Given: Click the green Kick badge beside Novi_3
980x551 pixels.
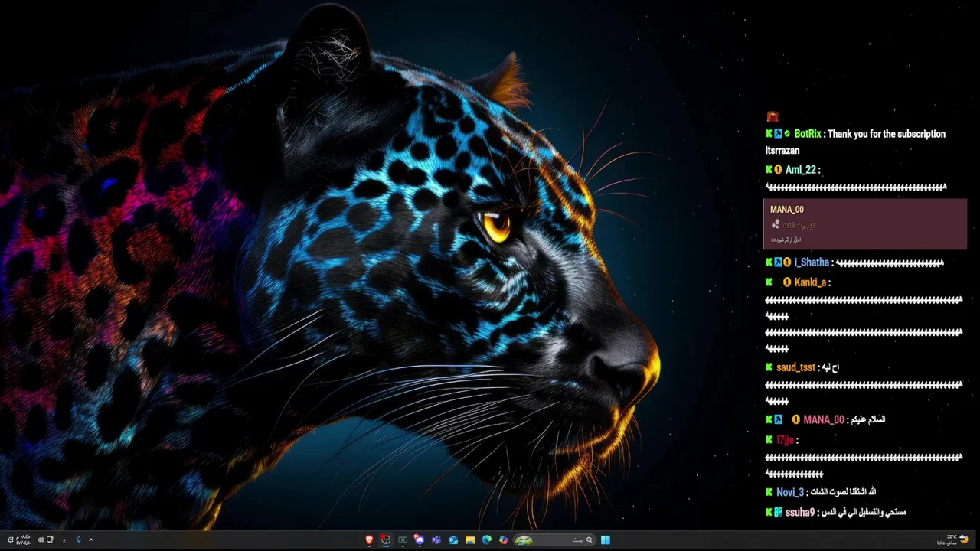Looking at the screenshot, I should (x=769, y=492).
